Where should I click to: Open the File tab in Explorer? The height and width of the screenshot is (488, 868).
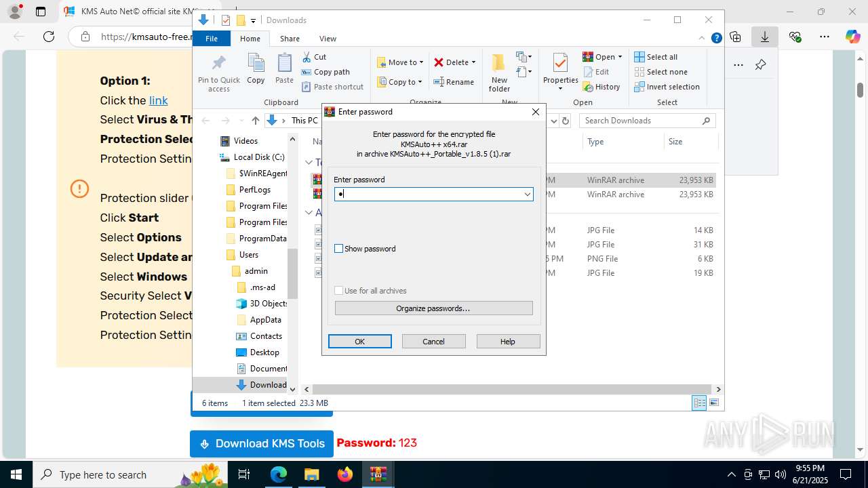212,39
